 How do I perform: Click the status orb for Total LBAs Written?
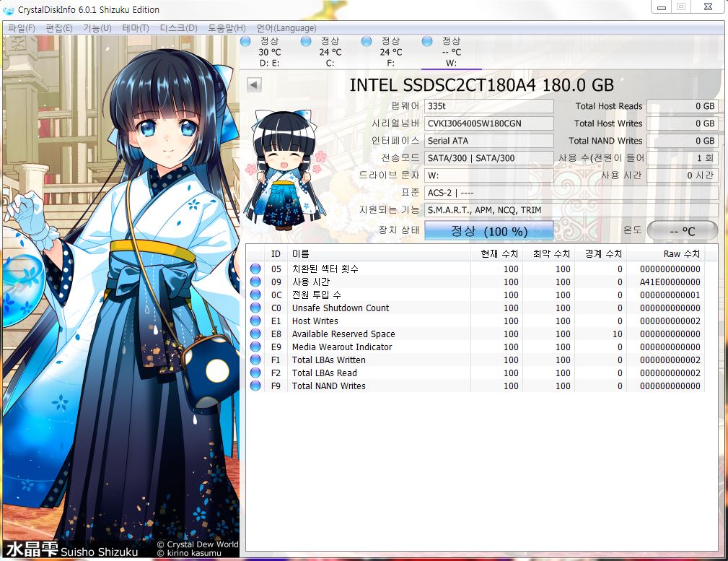click(255, 360)
